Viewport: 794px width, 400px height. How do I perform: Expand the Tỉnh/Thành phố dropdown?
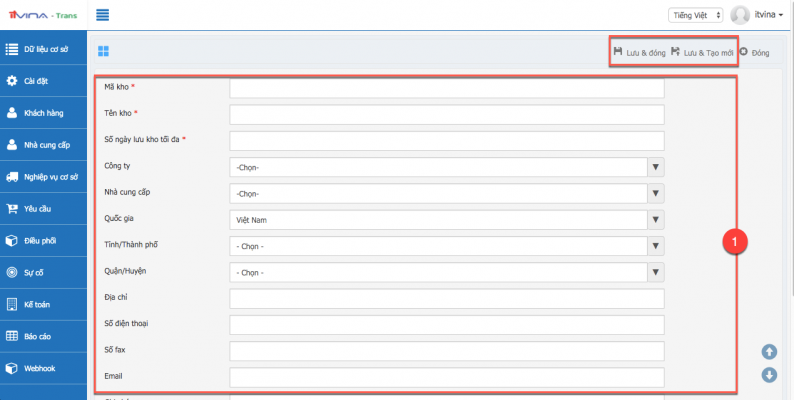446,245
